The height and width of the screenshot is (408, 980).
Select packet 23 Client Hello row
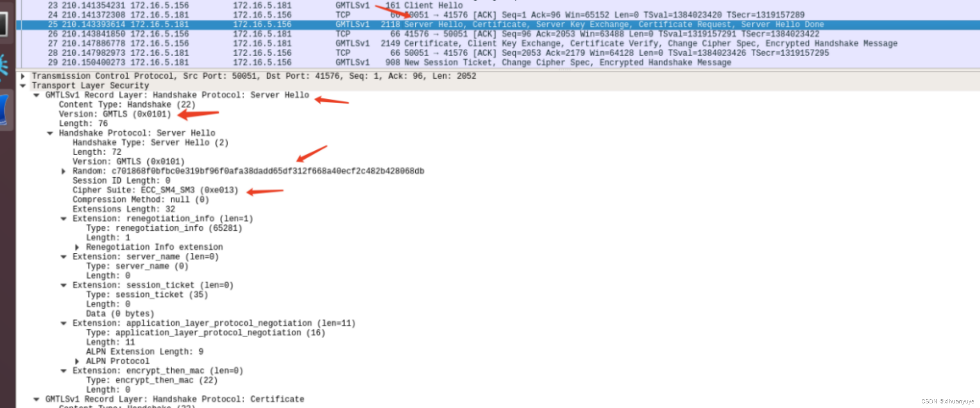pos(498,6)
